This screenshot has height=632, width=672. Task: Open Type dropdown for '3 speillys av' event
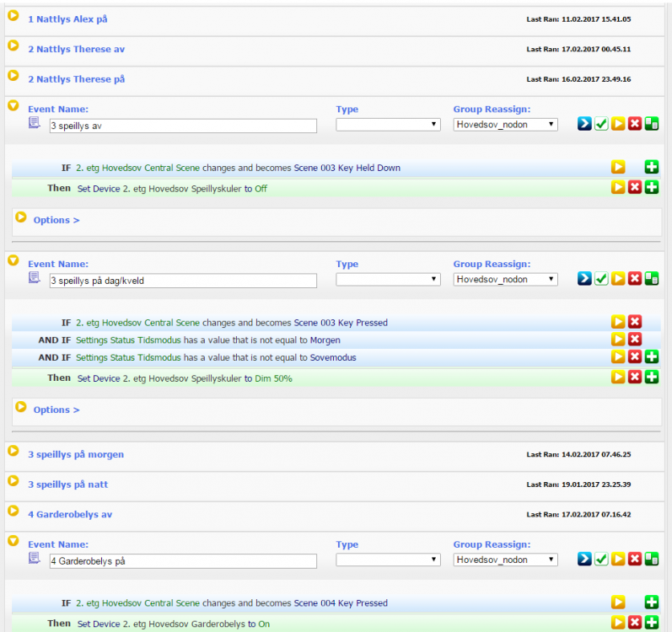coord(388,125)
